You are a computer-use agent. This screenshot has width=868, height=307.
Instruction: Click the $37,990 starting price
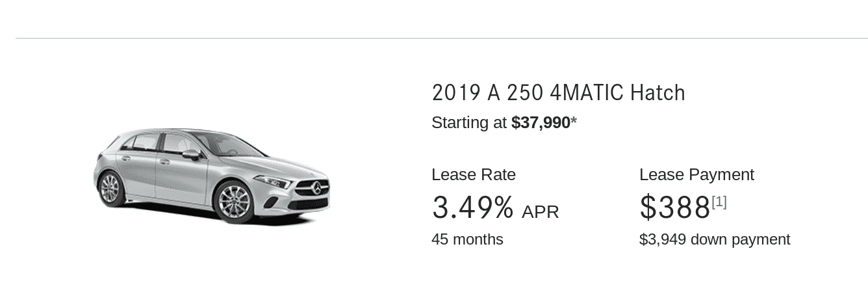coord(541,122)
